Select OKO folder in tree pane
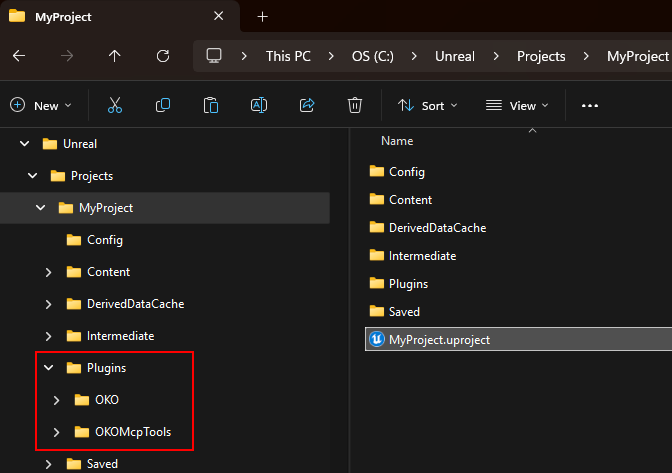672x473 pixels. point(96,400)
